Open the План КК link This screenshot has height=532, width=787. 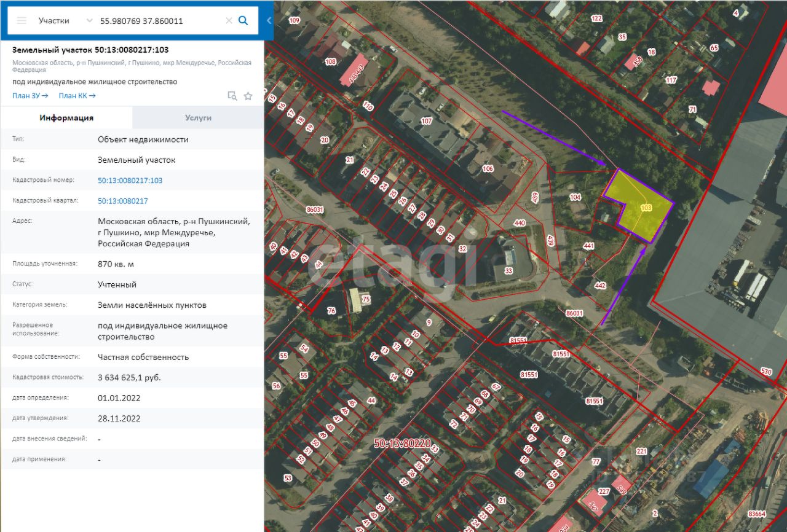[x=77, y=96]
